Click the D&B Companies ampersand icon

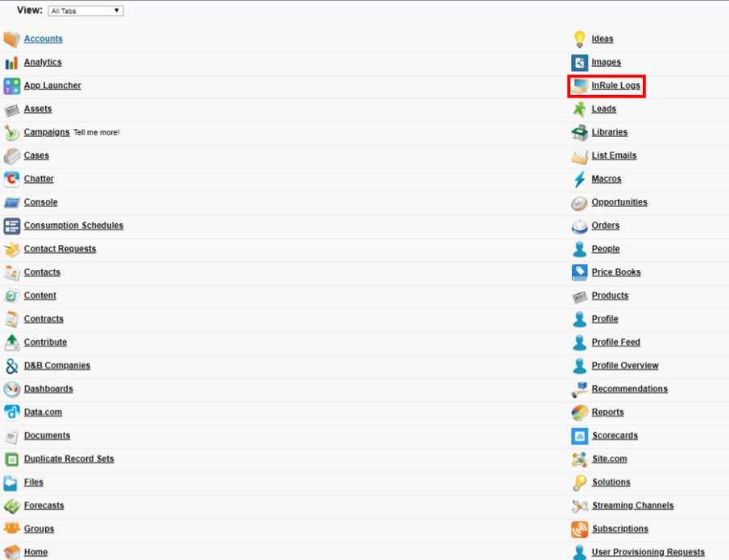point(11,366)
